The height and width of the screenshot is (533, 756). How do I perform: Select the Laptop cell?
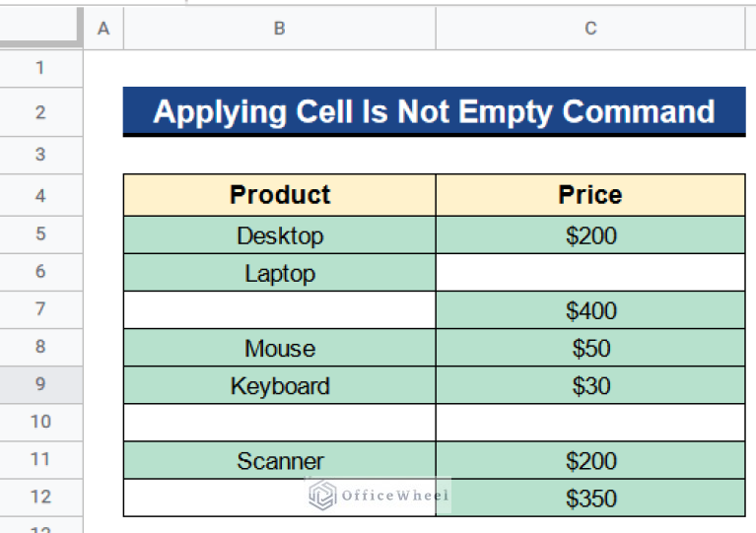279,273
